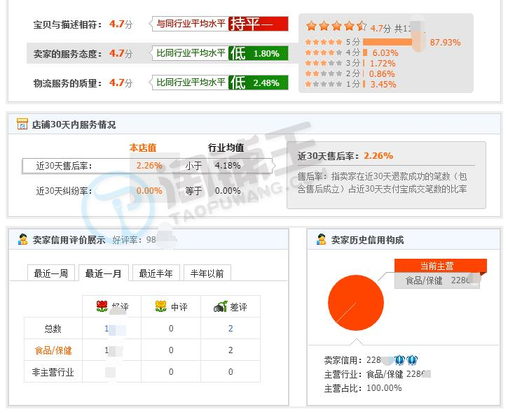Viewport: 508px width, 414px height.
Task: Click the 食品/保健 category link in table
Action: coord(53,350)
